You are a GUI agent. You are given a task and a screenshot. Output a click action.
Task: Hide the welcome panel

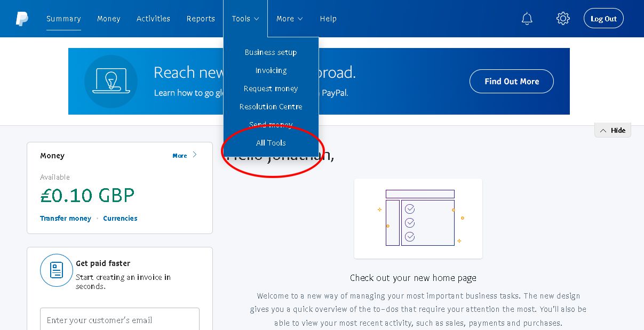(x=613, y=131)
